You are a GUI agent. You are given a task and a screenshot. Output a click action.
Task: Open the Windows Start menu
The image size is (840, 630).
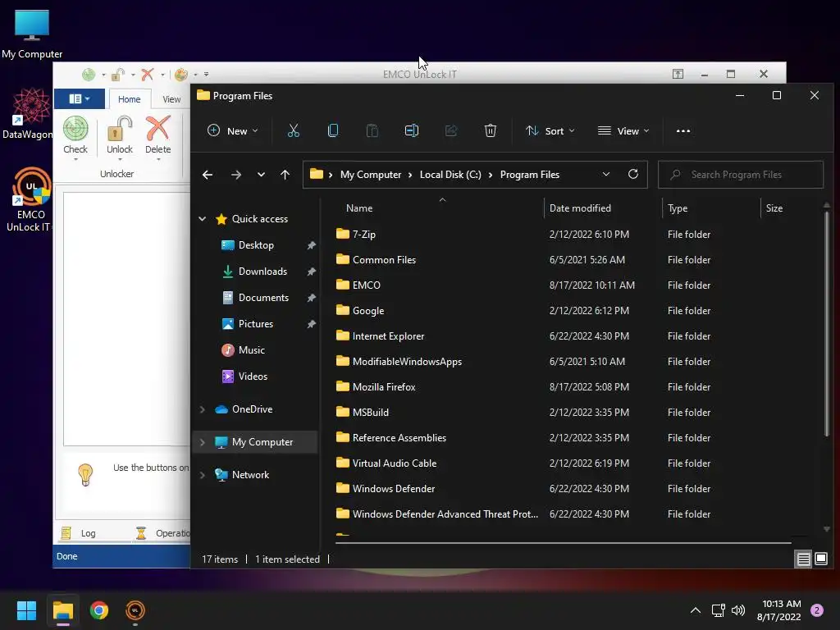pos(26,610)
